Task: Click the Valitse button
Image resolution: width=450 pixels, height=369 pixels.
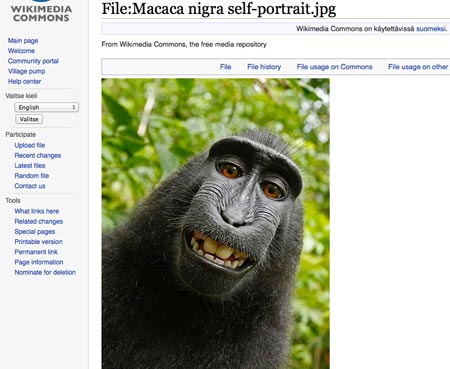Action: click(x=29, y=119)
